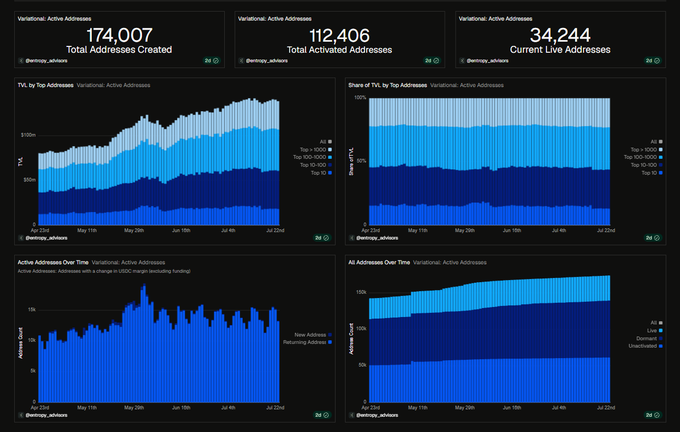Click All color swatch in Share of TVL legend
This screenshot has width=680, height=432.
coord(661,142)
